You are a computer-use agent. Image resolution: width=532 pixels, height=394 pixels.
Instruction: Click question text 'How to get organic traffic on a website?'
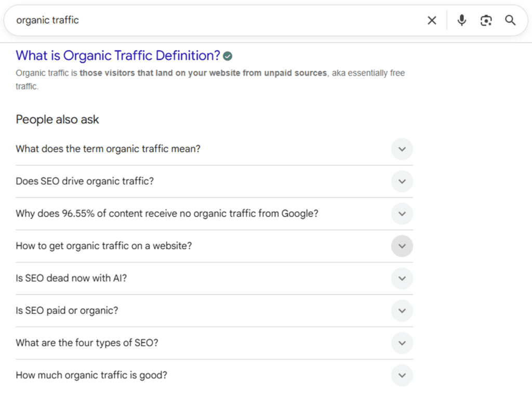coord(103,246)
